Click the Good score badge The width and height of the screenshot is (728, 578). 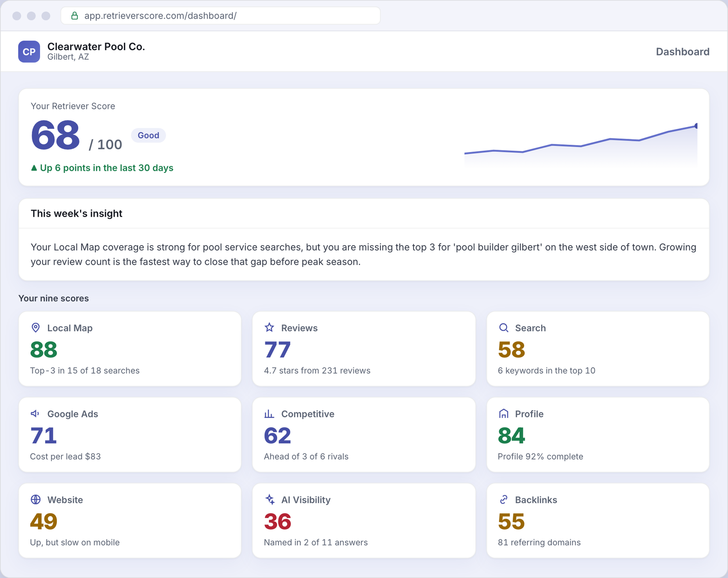(x=148, y=135)
